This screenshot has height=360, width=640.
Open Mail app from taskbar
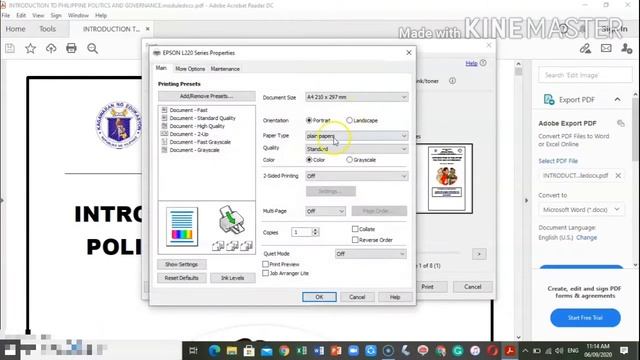267,351
